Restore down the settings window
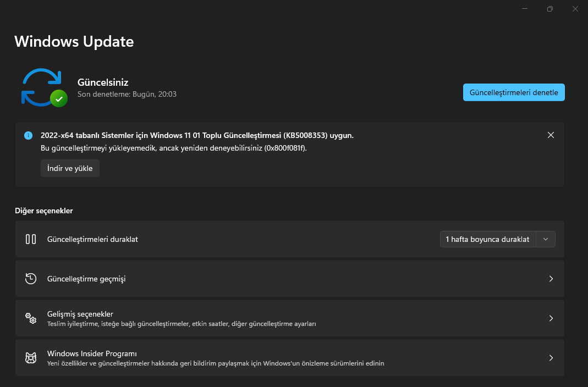The height and width of the screenshot is (387, 588). [x=549, y=9]
